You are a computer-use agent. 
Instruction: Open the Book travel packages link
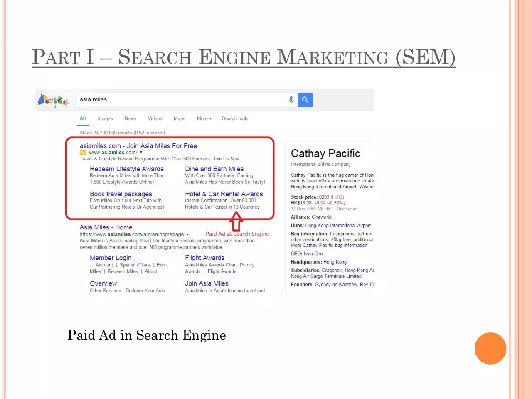(x=121, y=194)
